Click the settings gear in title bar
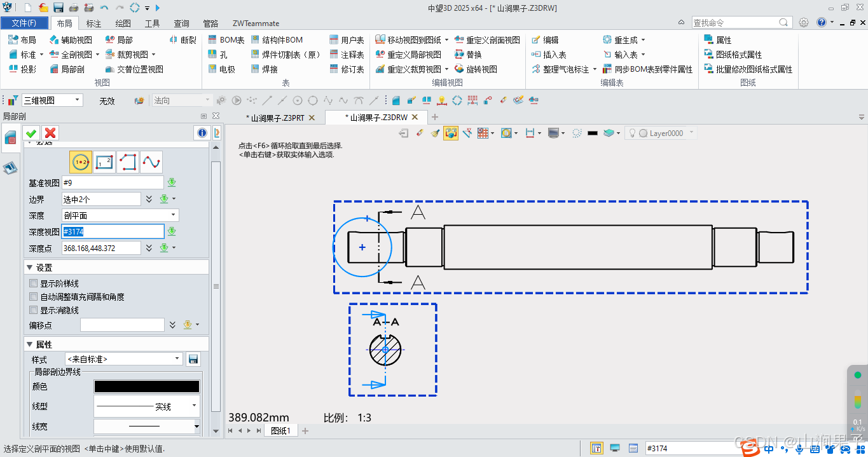Image resolution: width=868 pixels, height=457 pixels. (x=804, y=22)
